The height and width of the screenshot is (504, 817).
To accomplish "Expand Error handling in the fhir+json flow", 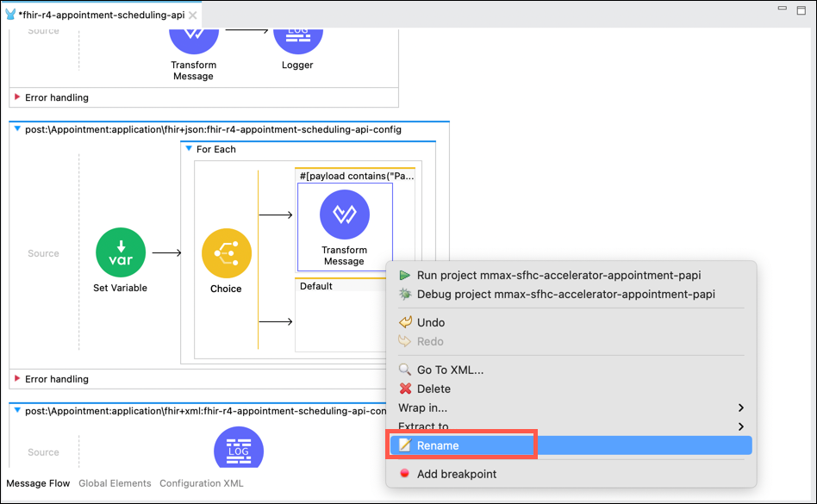I will [17, 378].
